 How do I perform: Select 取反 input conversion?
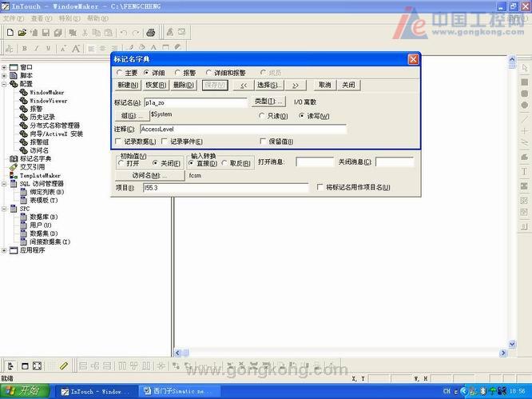click(x=224, y=163)
